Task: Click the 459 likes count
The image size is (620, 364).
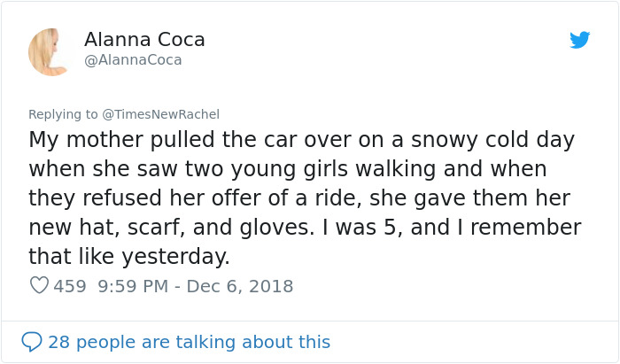Action: (70, 286)
